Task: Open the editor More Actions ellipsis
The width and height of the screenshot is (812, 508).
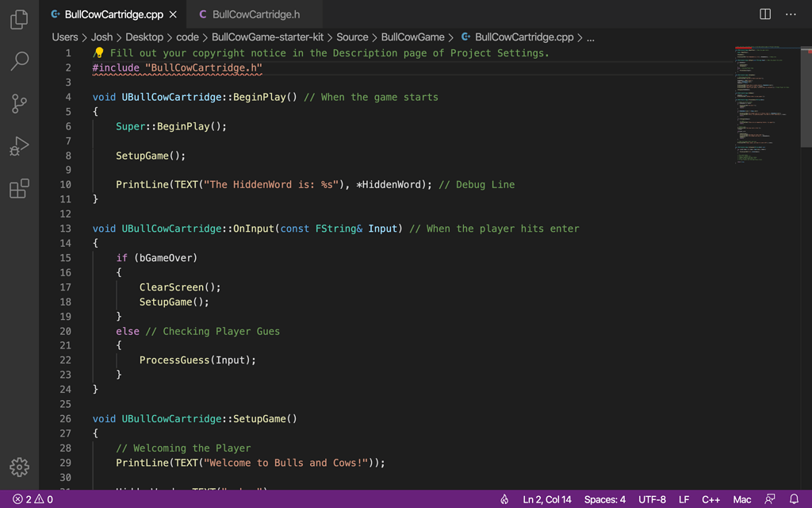Action: click(x=791, y=14)
